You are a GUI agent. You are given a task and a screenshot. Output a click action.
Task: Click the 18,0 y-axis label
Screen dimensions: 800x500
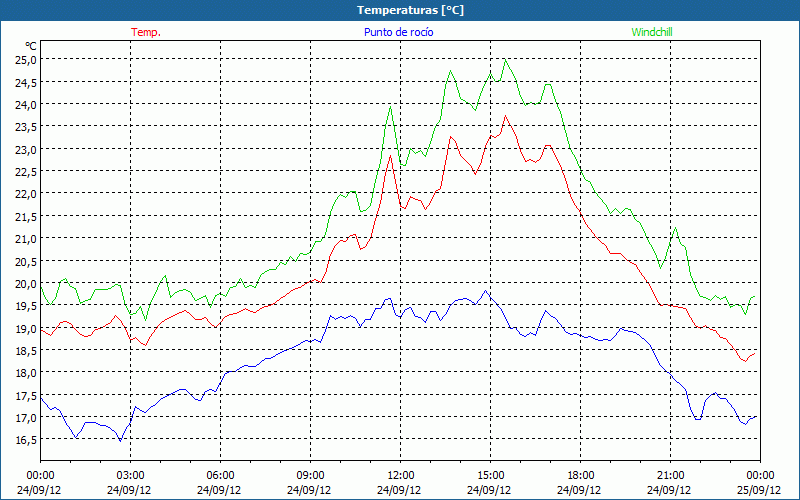pos(26,373)
